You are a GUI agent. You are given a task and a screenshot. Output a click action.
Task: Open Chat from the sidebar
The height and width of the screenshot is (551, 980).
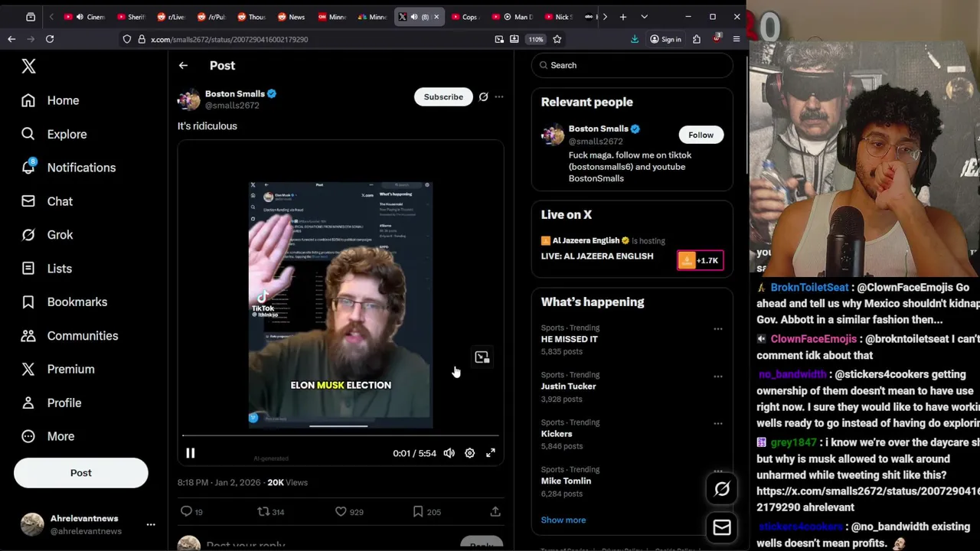coord(47,201)
